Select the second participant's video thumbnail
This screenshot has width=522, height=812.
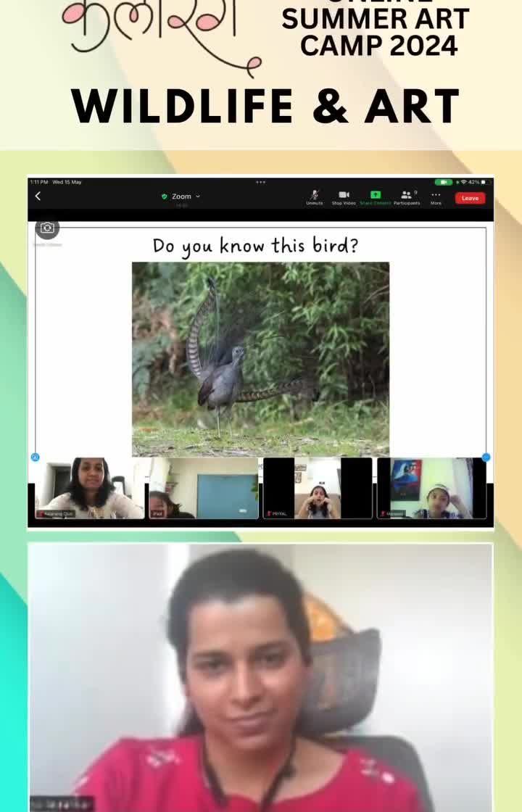(204, 487)
